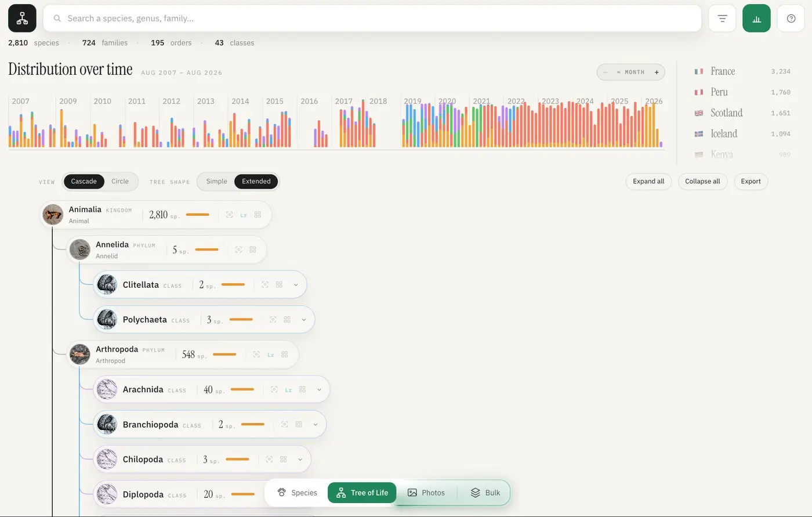812x517 pixels.
Task: Click the Lr icon on Animalia row
Action: point(244,215)
